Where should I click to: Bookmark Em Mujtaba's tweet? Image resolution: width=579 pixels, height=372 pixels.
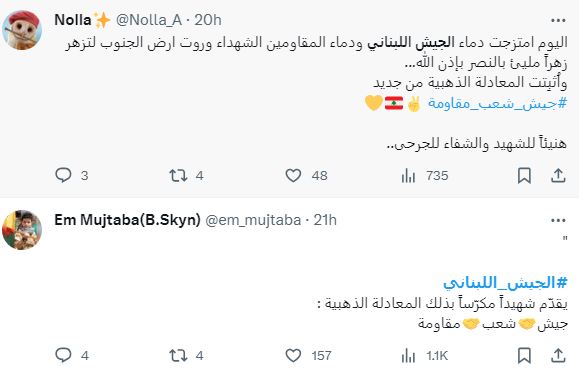[524, 355]
